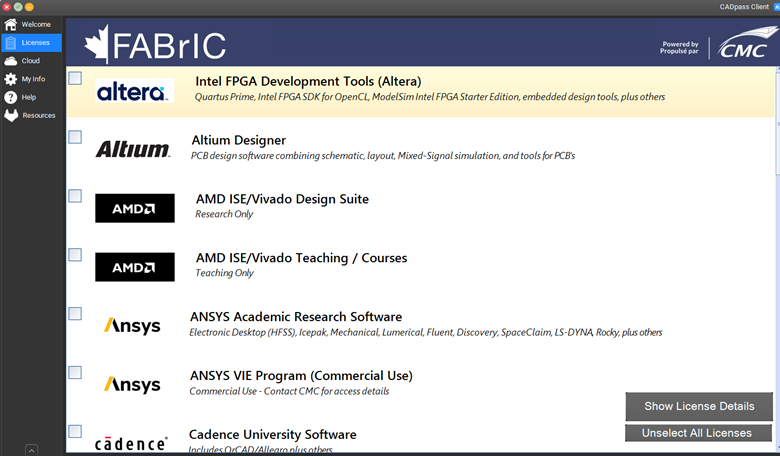This screenshot has height=456, width=780.
Task: Click the My Info gear icon
Action: (x=10, y=79)
